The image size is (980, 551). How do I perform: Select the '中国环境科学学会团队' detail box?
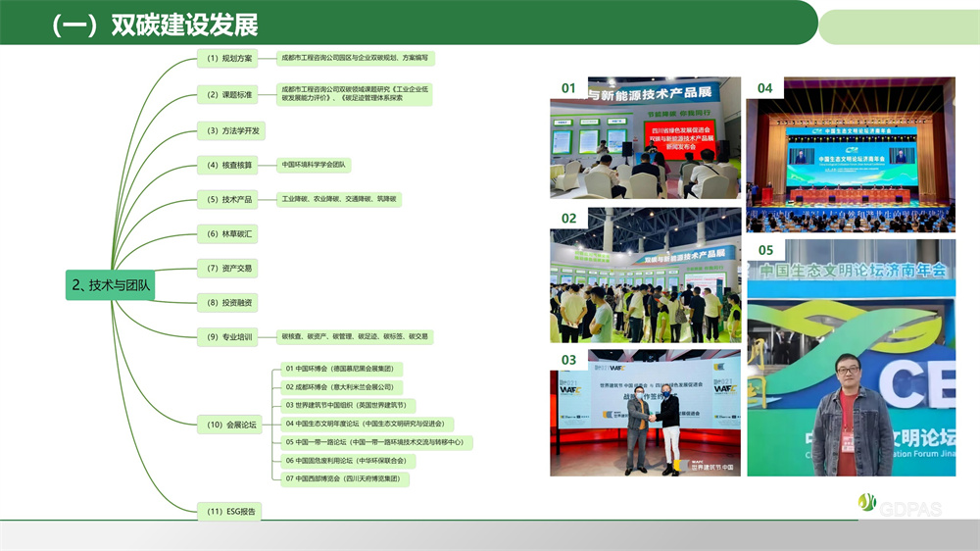tap(315, 165)
